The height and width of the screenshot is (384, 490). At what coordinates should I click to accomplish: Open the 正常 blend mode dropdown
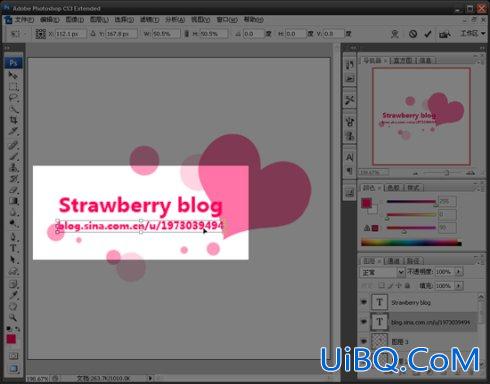click(x=383, y=272)
